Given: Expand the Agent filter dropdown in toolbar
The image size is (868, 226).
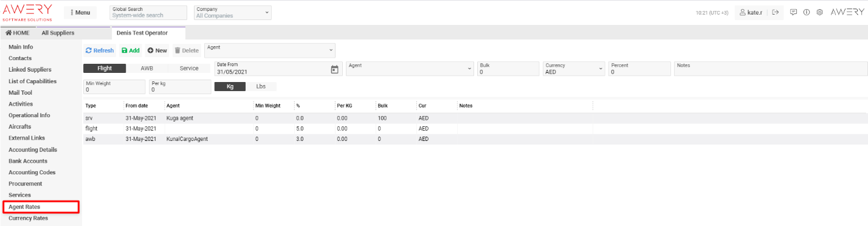Looking at the screenshot, I should 270,50.
